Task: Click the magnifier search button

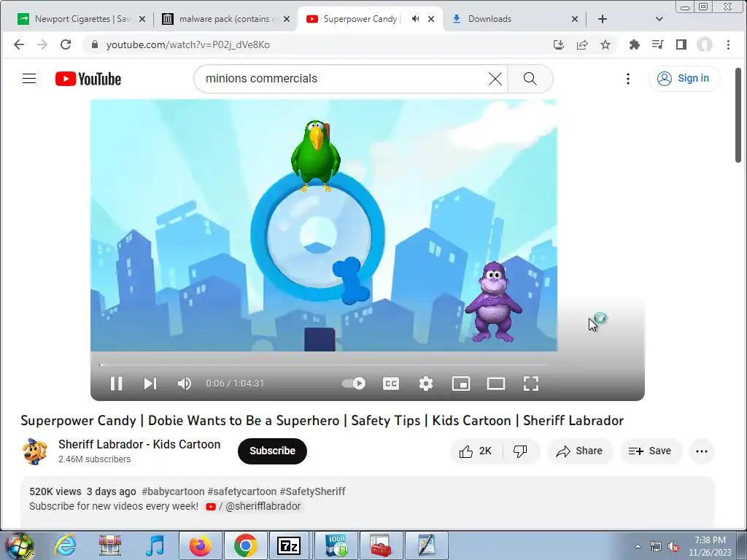Action: click(x=530, y=79)
